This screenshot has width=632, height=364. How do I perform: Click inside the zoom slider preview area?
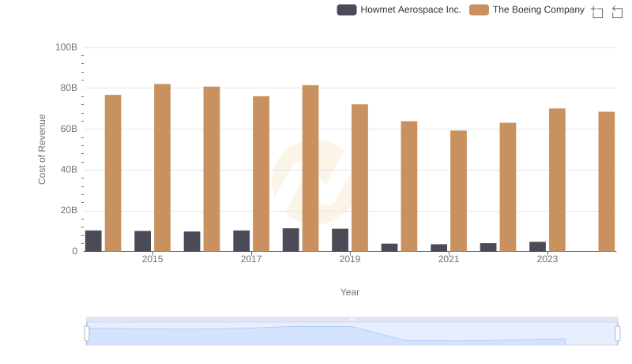click(x=352, y=334)
